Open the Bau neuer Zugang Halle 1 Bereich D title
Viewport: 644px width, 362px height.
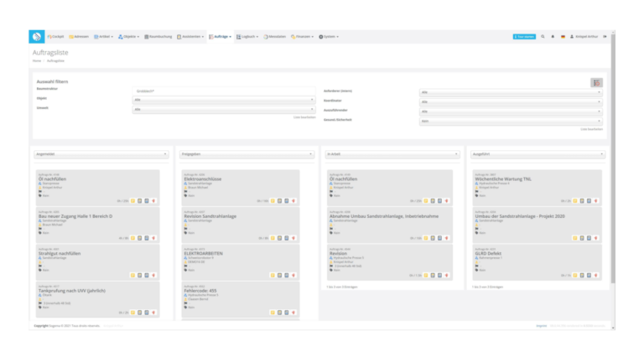click(75, 216)
